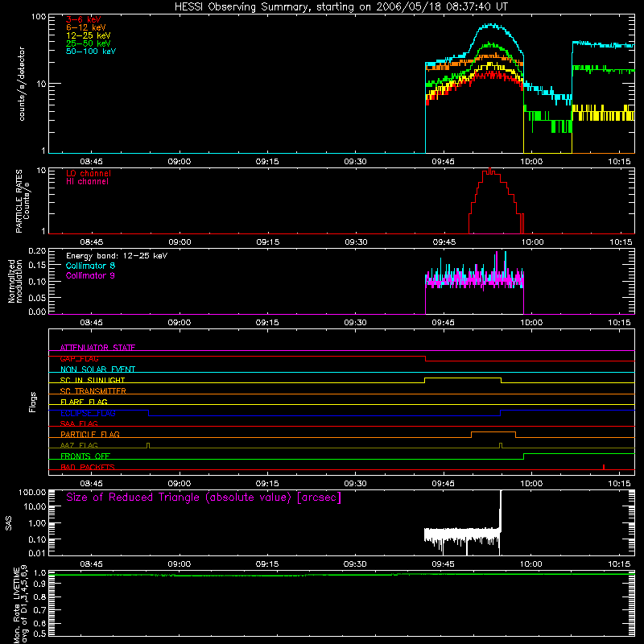Click the 09:45 tick under the counts plot
644x644 pixels.
(x=444, y=162)
